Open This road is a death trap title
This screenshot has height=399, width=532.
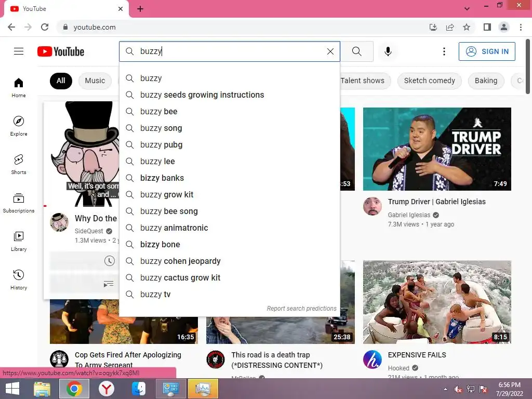click(277, 360)
